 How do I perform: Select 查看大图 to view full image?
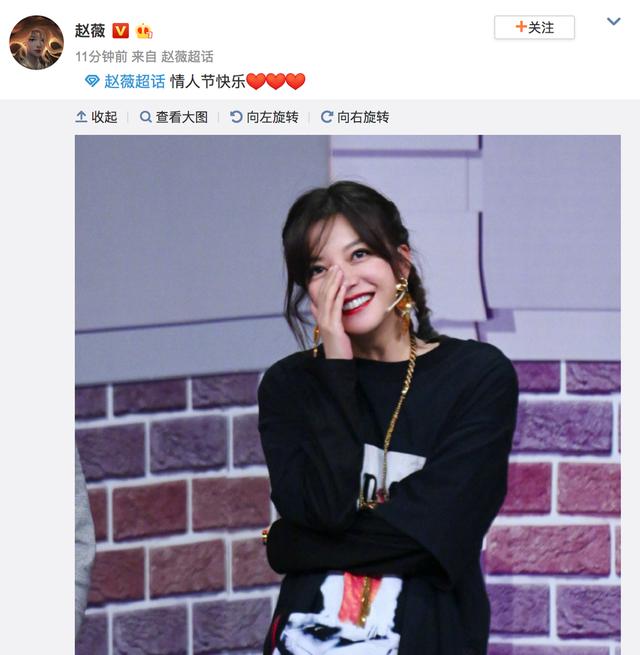pos(182,117)
